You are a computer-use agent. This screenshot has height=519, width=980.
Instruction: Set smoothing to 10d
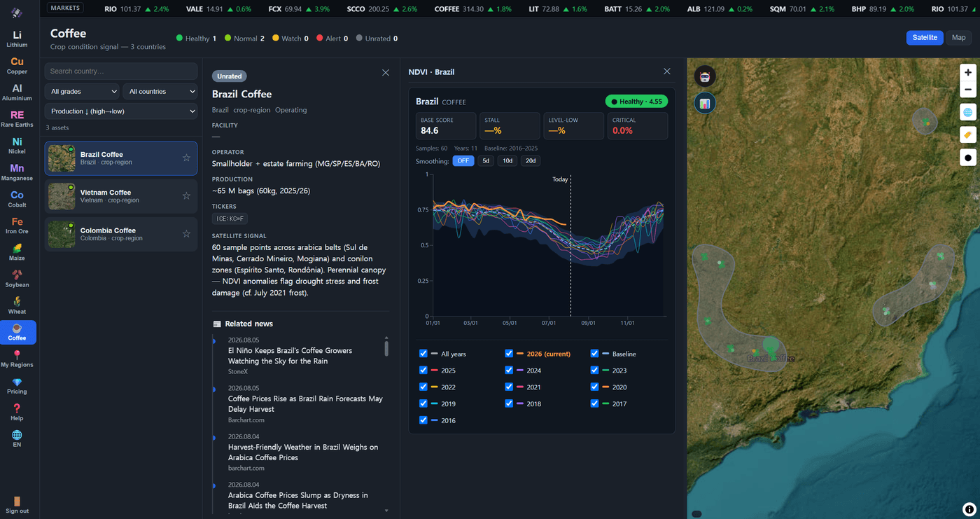[x=507, y=161]
